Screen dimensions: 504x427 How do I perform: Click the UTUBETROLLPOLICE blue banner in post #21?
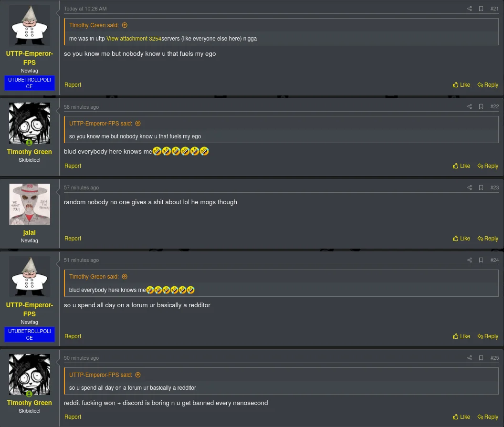[x=29, y=83]
